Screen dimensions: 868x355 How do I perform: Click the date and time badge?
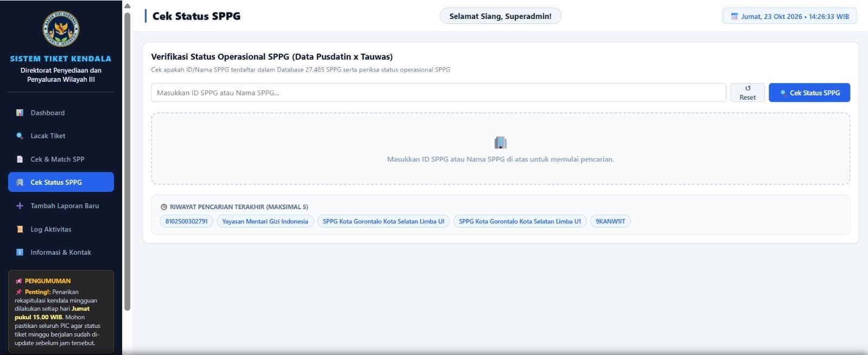(789, 16)
